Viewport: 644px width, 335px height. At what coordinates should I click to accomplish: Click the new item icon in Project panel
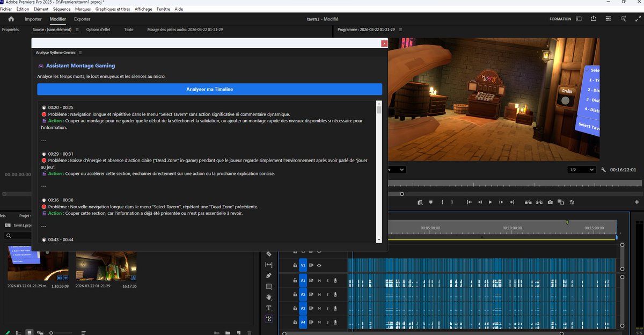[x=239, y=333]
